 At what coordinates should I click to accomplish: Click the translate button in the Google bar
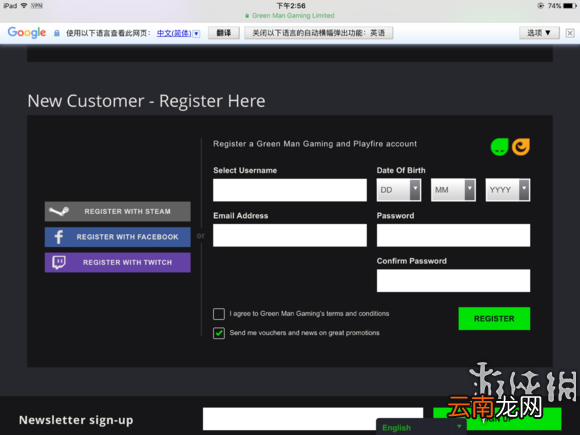[223, 33]
